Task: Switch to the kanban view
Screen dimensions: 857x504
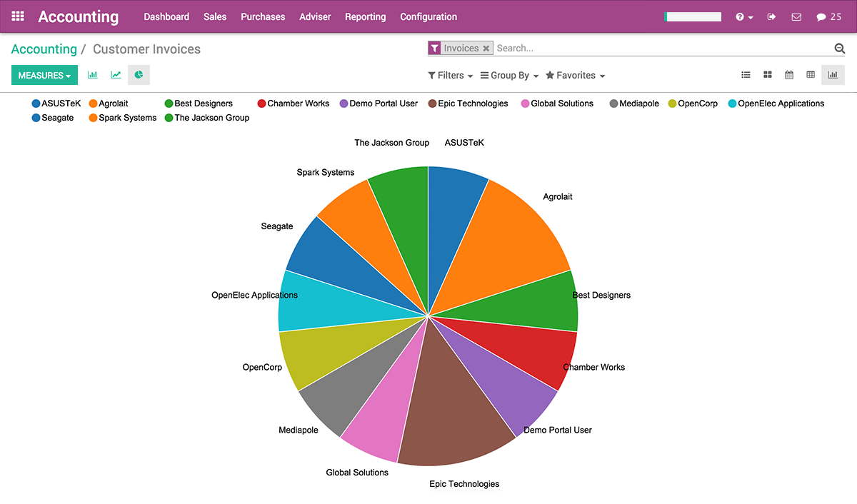Action: point(768,74)
